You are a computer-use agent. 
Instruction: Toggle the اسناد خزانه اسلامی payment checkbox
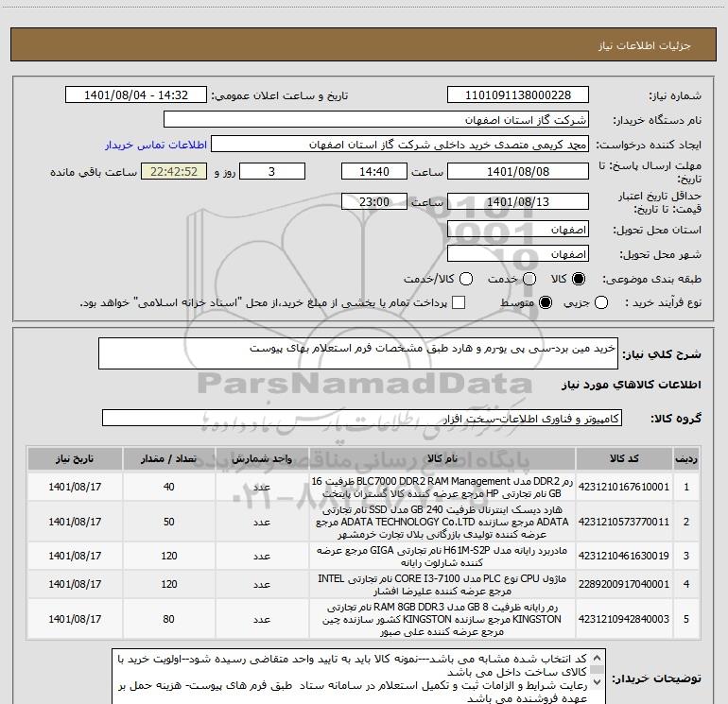(x=459, y=303)
